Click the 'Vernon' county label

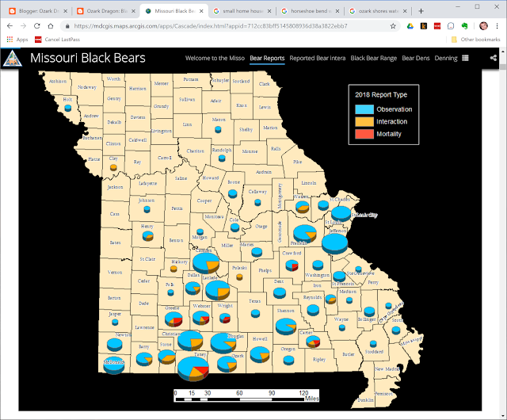(x=115, y=273)
